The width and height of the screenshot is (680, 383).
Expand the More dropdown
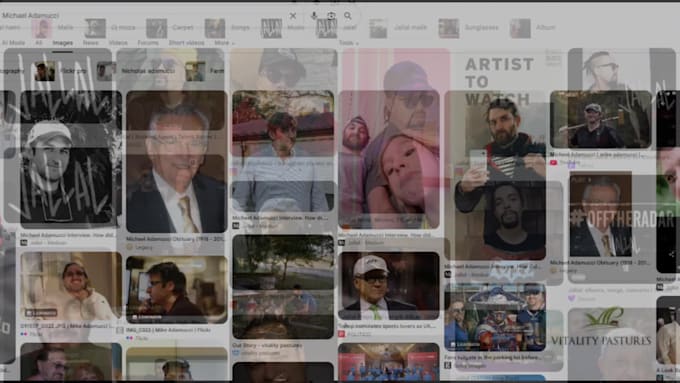[224, 43]
